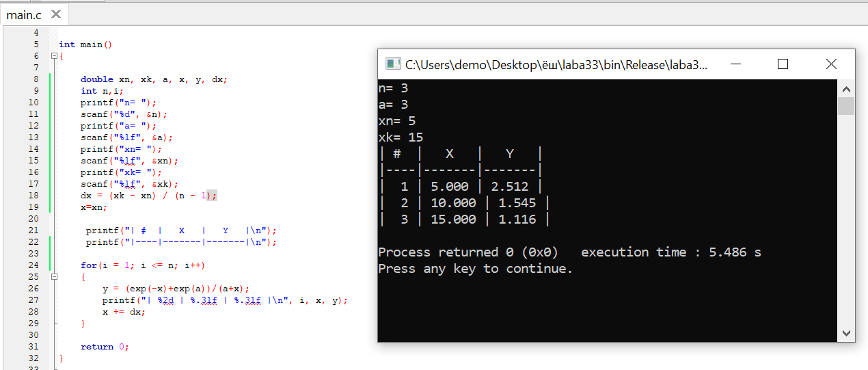This screenshot has width=868, height=370.
Task: Minimize the laba33 console window
Action: click(735, 64)
